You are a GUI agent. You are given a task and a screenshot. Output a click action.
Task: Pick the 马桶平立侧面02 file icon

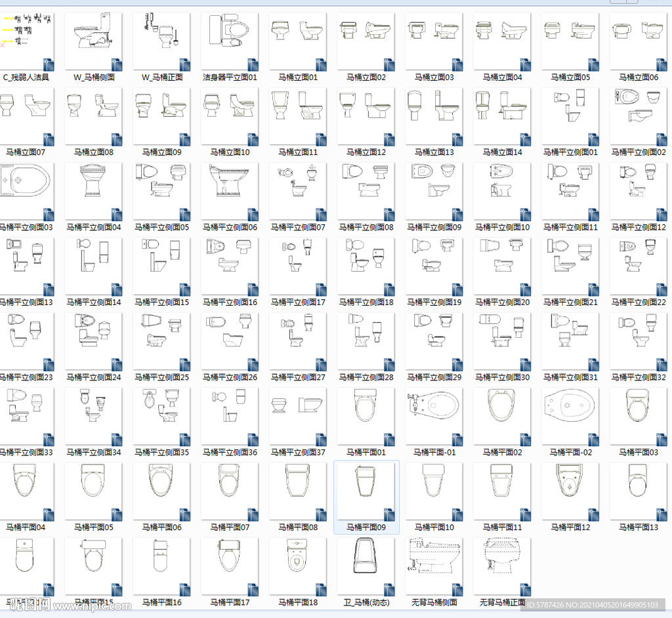639,117
